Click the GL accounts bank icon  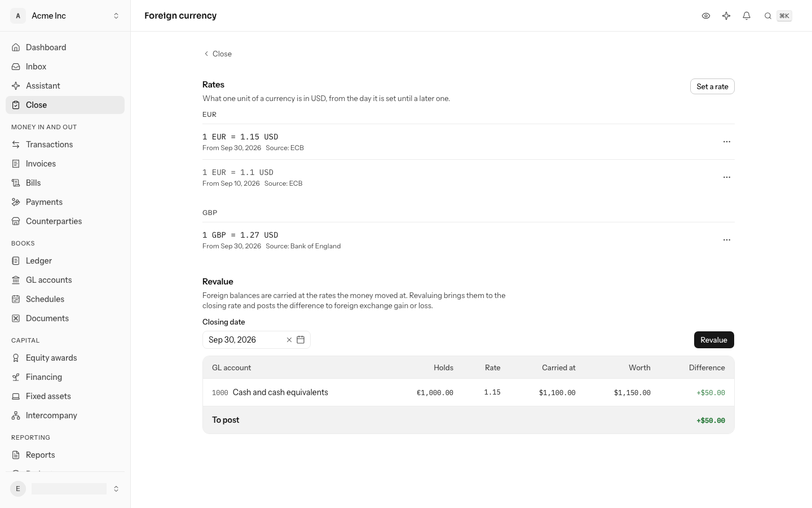[x=16, y=280]
